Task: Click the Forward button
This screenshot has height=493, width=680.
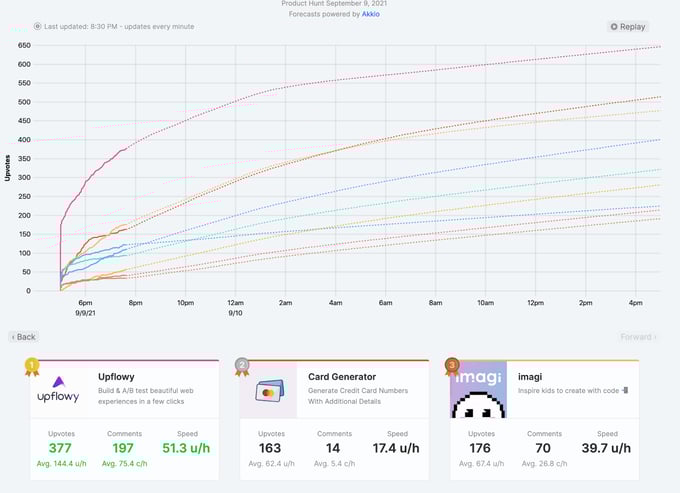Action: click(638, 337)
